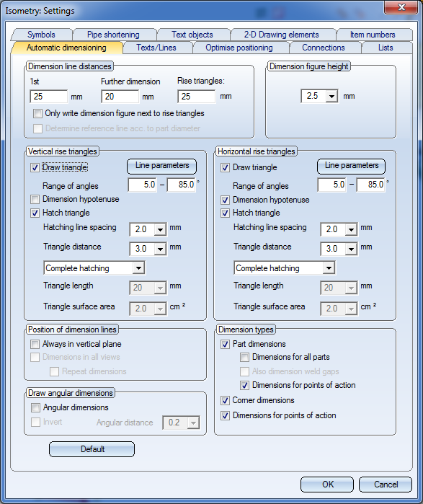
Task: Confirm settings with OK
Action: (x=327, y=485)
